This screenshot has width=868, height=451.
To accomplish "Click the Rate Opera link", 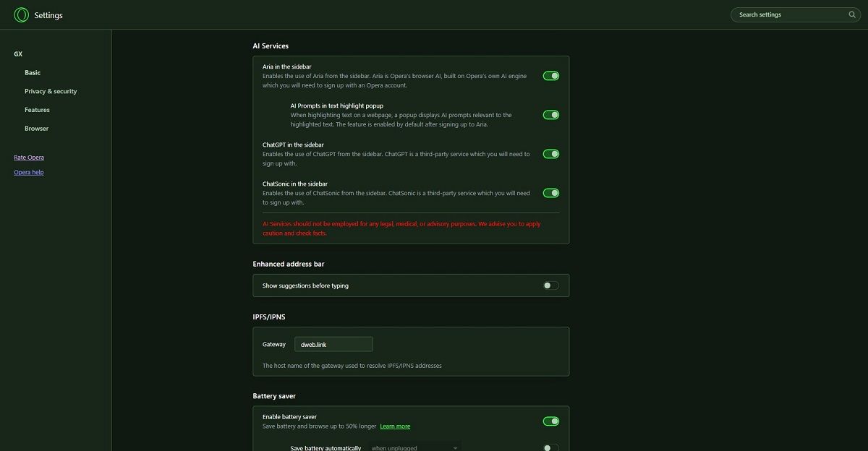I will pos(27,157).
